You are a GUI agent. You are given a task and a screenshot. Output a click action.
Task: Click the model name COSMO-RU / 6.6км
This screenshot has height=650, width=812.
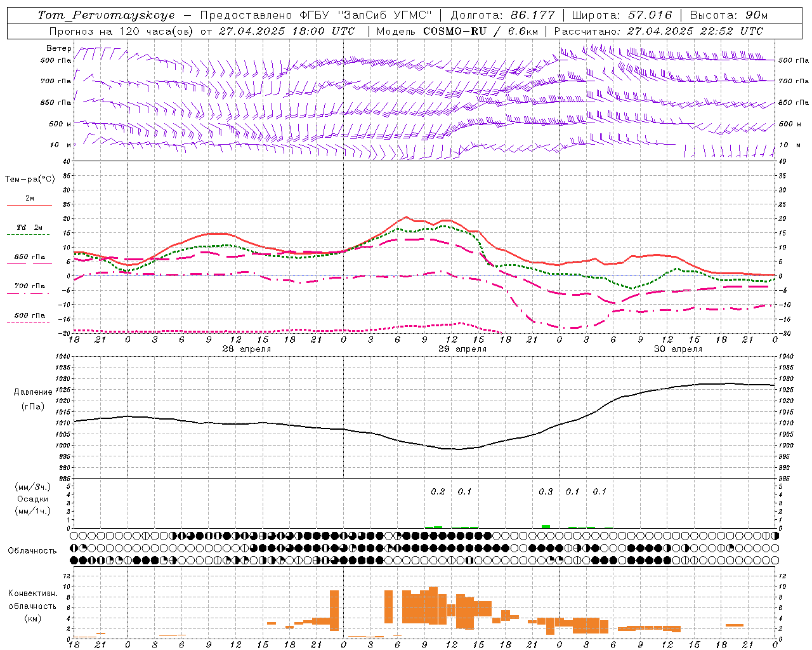pyautogui.click(x=481, y=31)
